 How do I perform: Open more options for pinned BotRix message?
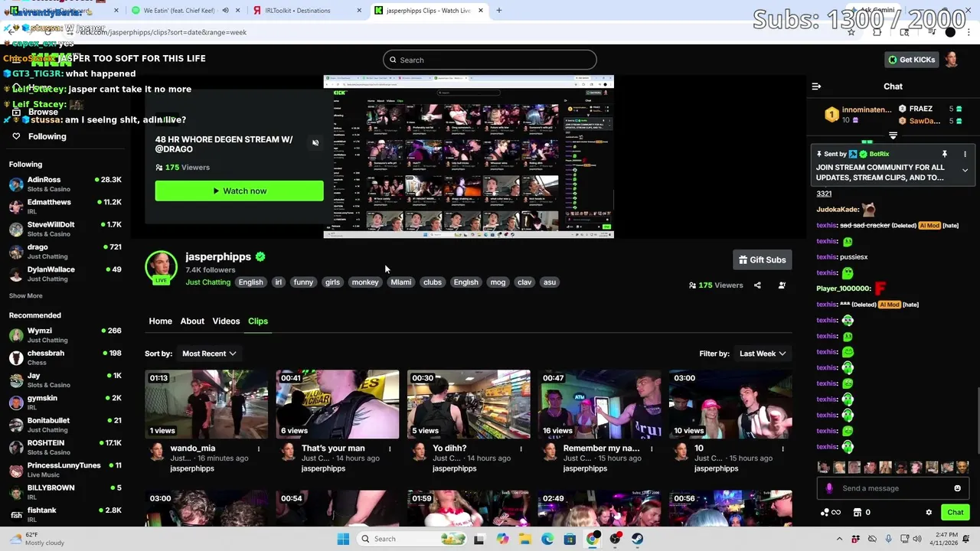pyautogui.click(x=965, y=154)
